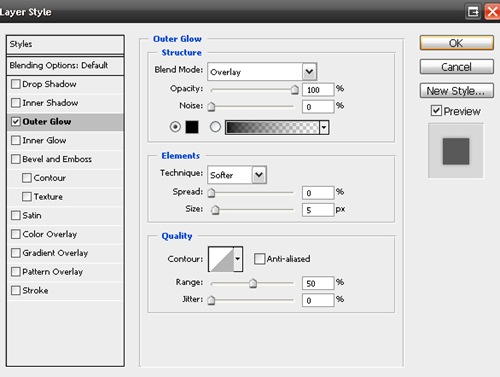Select the Inner Shadow row label

[x=50, y=103]
